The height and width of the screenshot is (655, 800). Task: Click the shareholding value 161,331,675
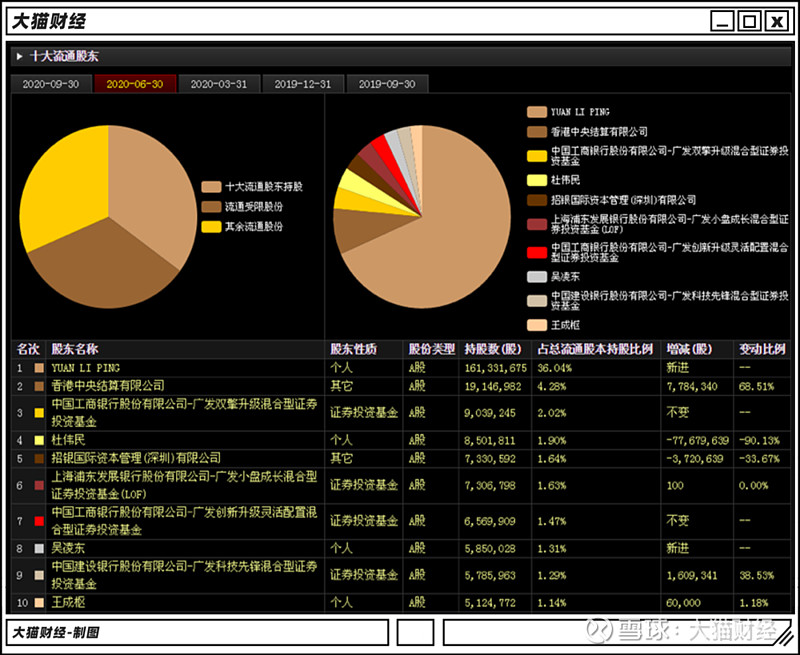click(495, 368)
